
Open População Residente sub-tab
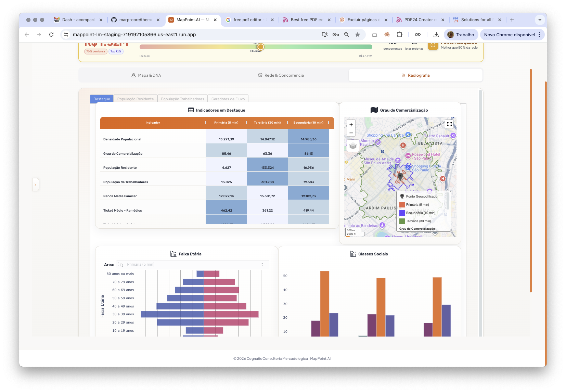[x=136, y=99]
